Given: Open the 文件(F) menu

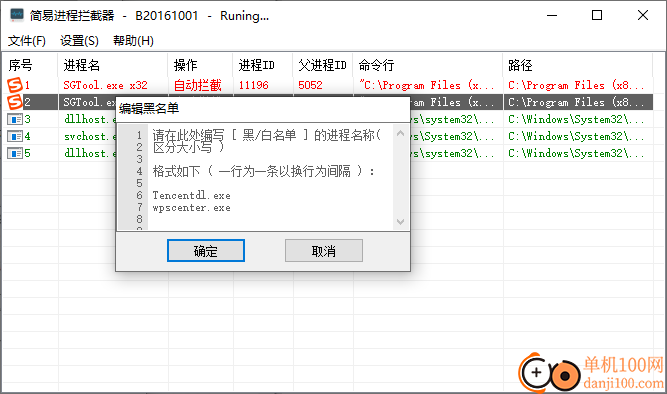Looking at the screenshot, I should 27,41.
